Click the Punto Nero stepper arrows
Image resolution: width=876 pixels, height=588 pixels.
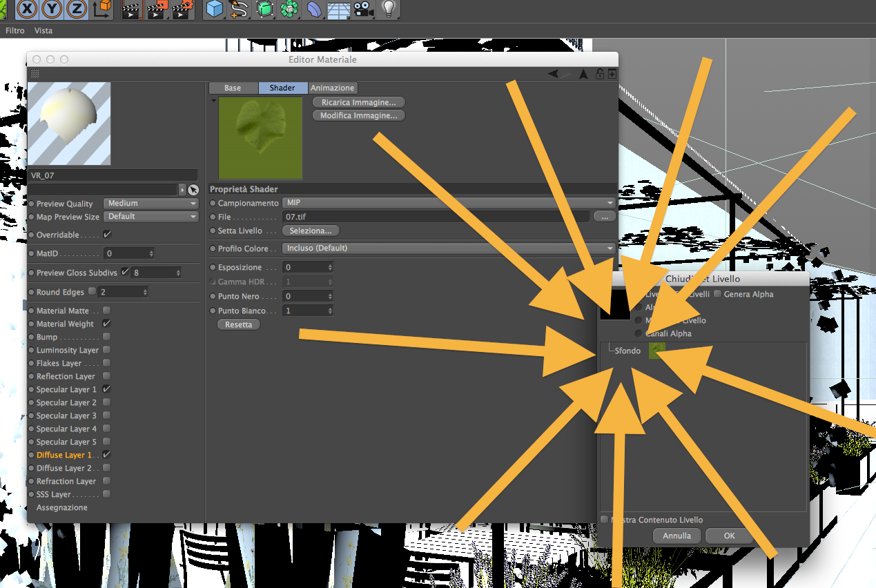[331, 297]
